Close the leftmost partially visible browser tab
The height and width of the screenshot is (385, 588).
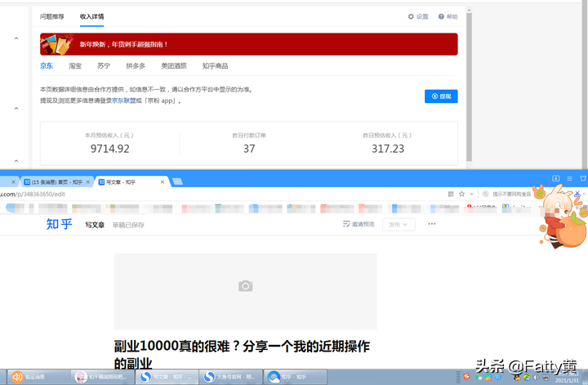click(x=14, y=182)
